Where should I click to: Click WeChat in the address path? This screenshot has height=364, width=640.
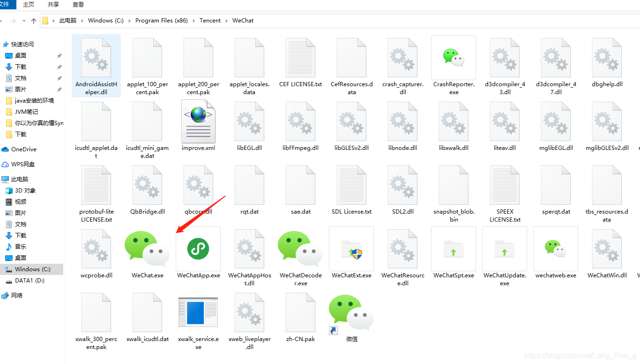tap(243, 21)
